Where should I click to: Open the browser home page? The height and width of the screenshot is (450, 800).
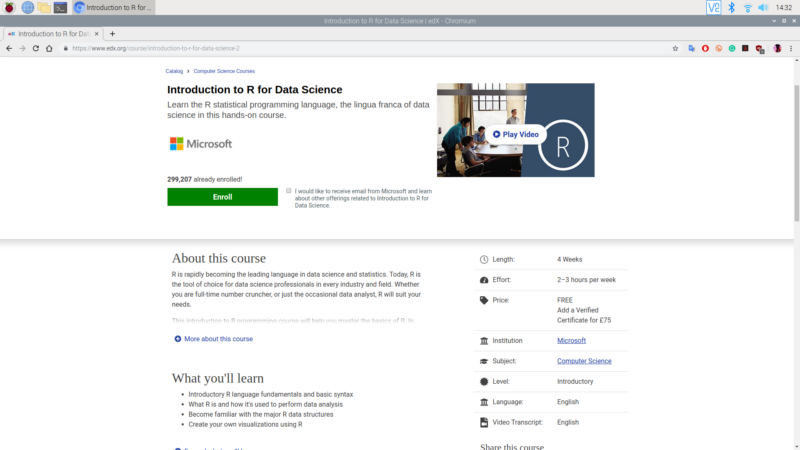coord(49,48)
